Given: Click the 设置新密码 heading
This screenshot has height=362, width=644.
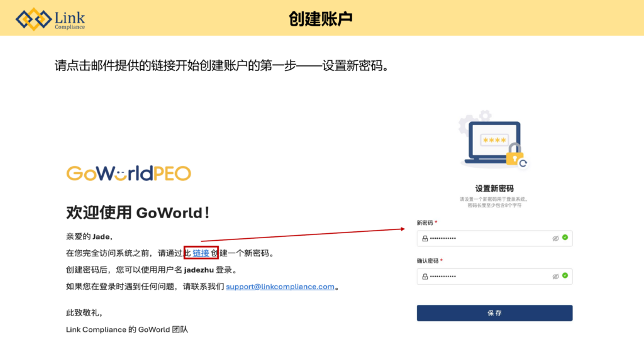Looking at the screenshot, I should click(494, 189).
